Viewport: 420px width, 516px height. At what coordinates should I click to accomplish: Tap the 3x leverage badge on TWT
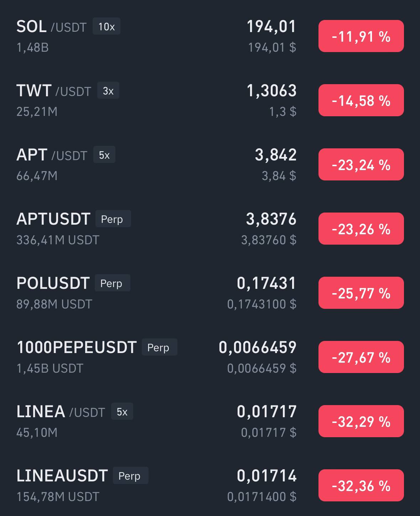(108, 91)
